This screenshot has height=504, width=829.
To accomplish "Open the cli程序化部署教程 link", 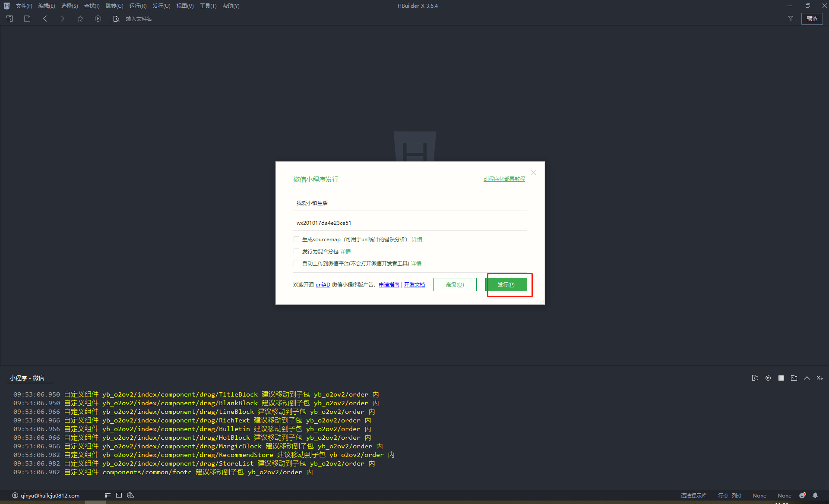I will 504,179.
